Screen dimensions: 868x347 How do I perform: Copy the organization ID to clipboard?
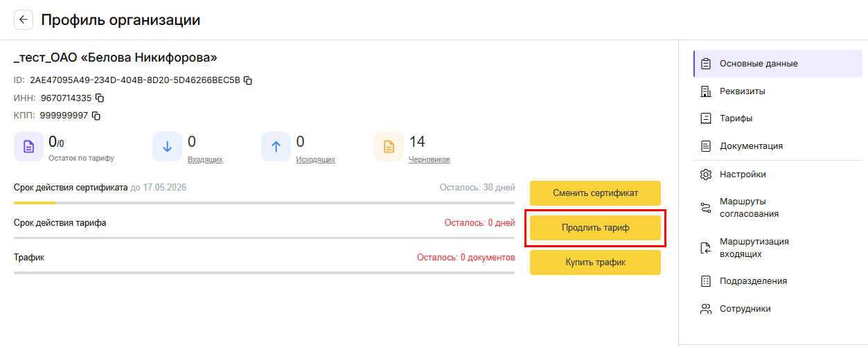248,80
